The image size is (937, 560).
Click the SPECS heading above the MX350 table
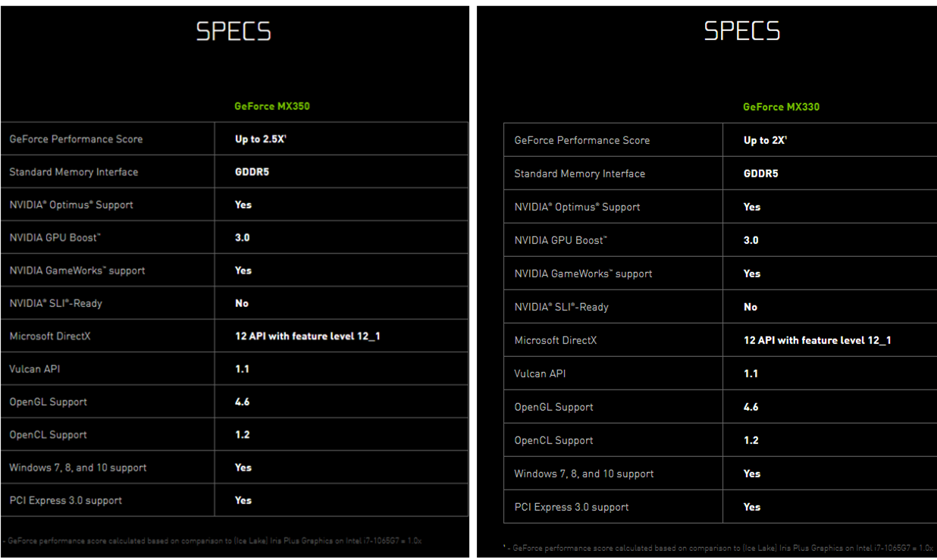pyautogui.click(x=233, y=31)
